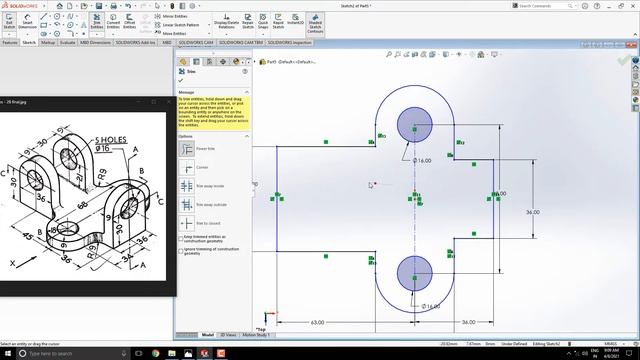Image resolution: width=640 pixels, height=360 pixels.
Task: Switch to the MBD Dimensions tab
Action: click(95, 42)
